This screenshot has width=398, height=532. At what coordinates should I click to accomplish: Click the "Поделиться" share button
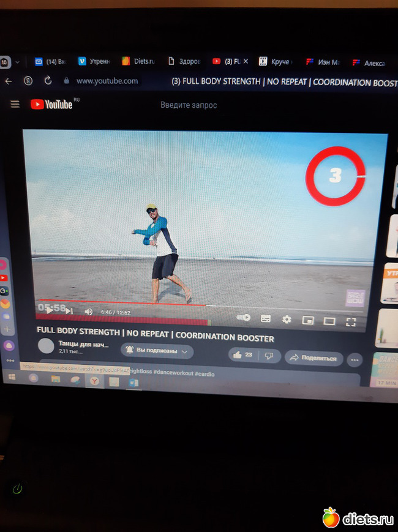pos(314,358)
